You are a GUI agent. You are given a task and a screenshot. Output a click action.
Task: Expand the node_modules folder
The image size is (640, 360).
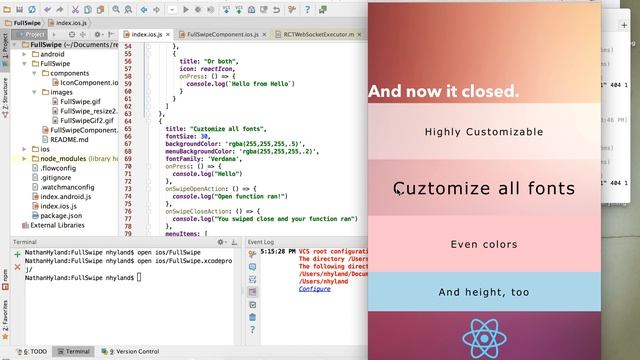tap(24, 158)
